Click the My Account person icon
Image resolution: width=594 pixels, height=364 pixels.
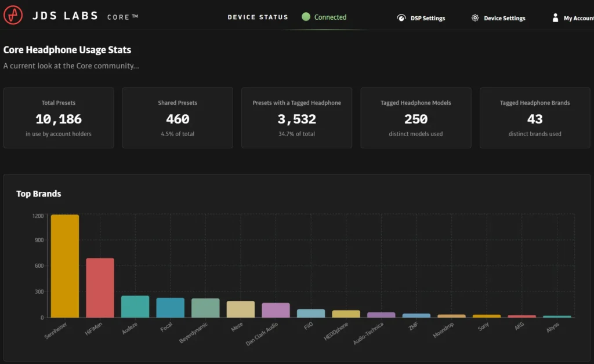pyautogui.click(x=555, y=18)
